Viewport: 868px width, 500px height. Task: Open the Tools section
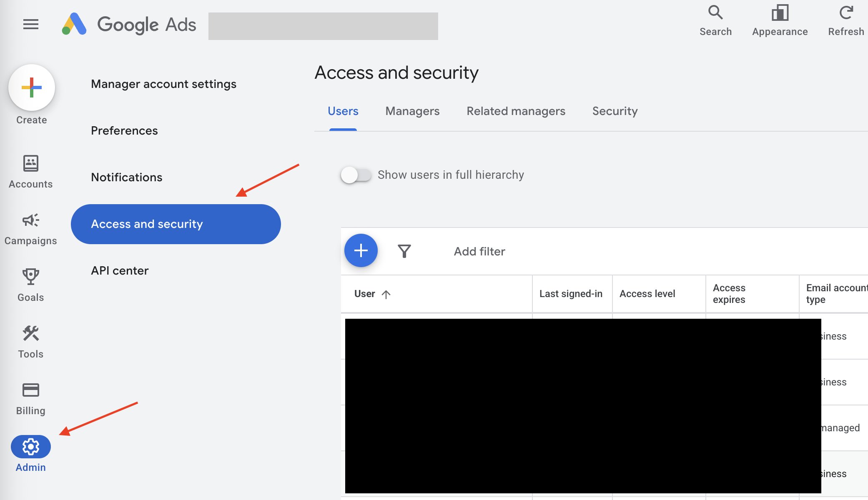point(31,342)
